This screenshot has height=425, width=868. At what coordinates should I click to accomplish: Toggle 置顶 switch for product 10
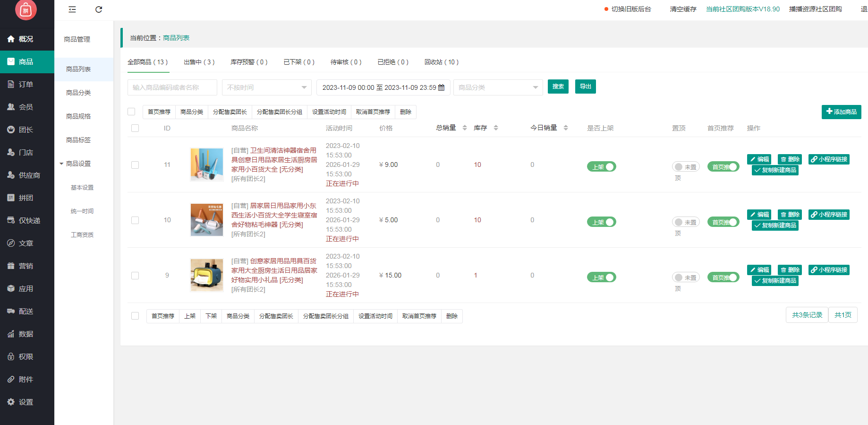tap(685, 222)
